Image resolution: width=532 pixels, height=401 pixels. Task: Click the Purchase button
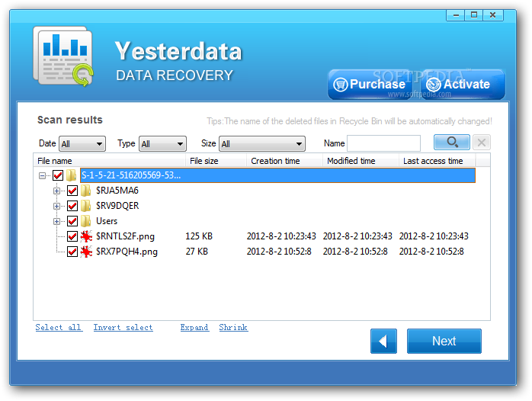coord(370,85)
